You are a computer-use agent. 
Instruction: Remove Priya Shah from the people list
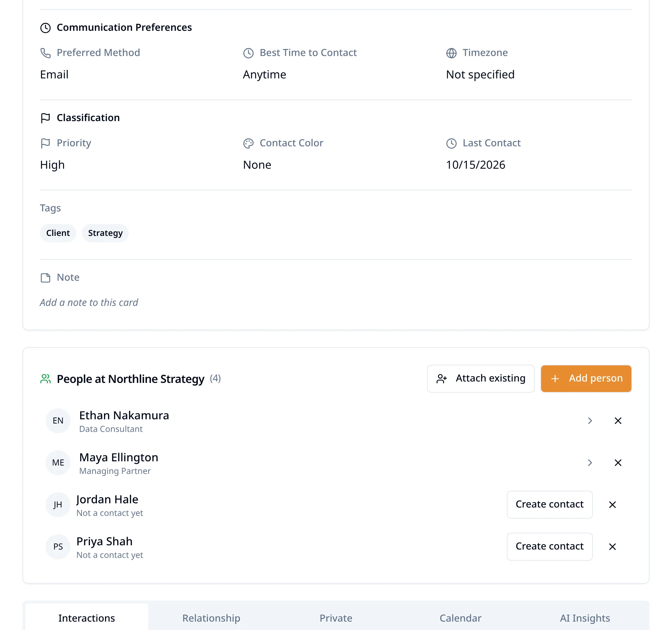[612, 547]
